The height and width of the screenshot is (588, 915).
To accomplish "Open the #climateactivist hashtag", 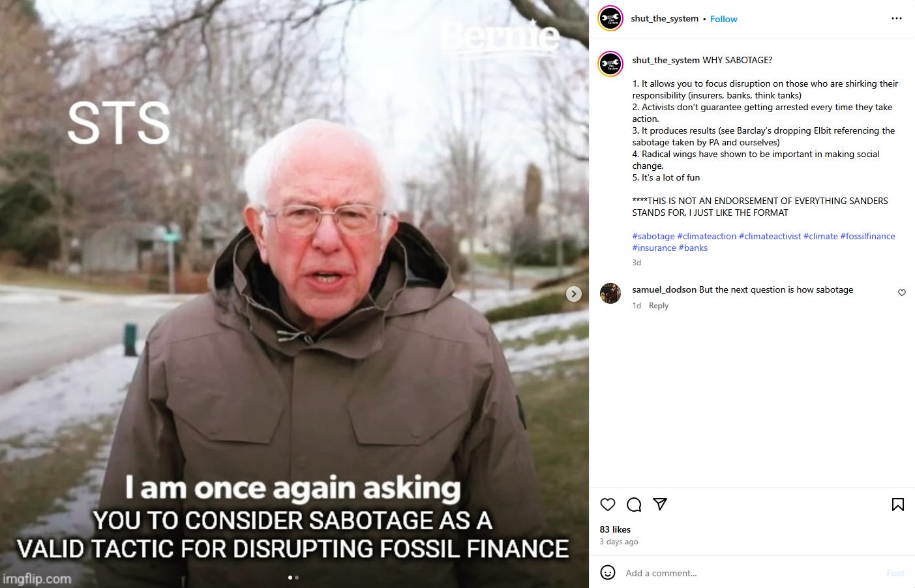I will 770,236.
